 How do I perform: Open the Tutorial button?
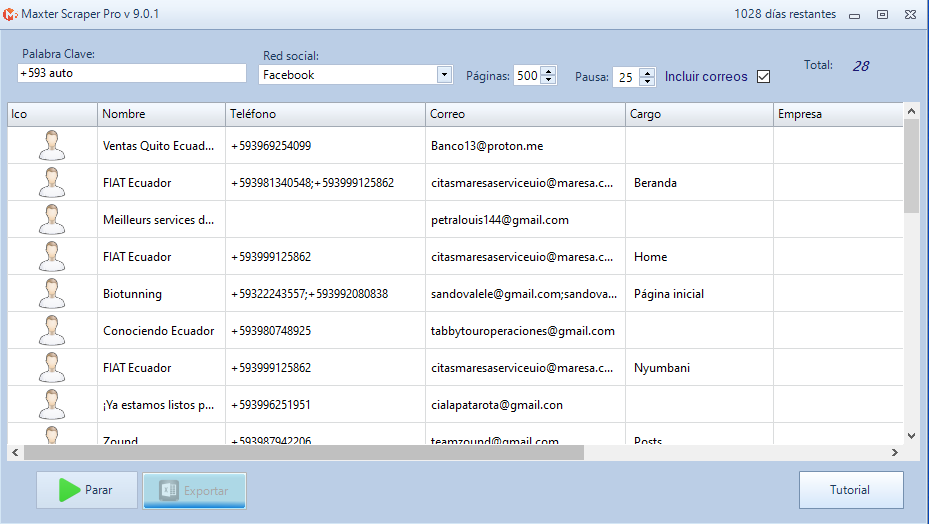pyautogui.click(x=850, y=490)
